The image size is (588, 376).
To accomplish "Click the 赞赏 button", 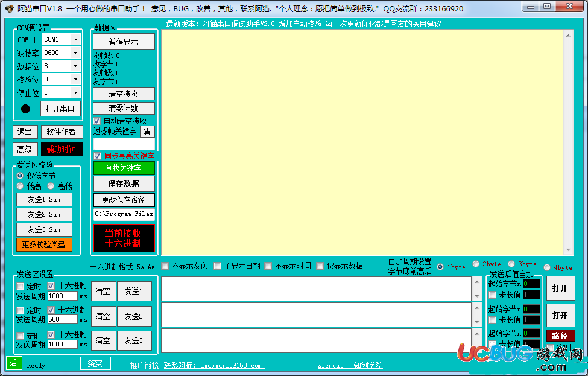I will [x=96, y=363].
